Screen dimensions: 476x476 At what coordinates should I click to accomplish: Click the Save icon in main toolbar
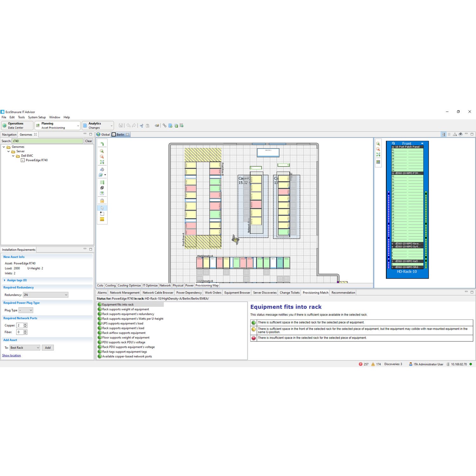121,126
